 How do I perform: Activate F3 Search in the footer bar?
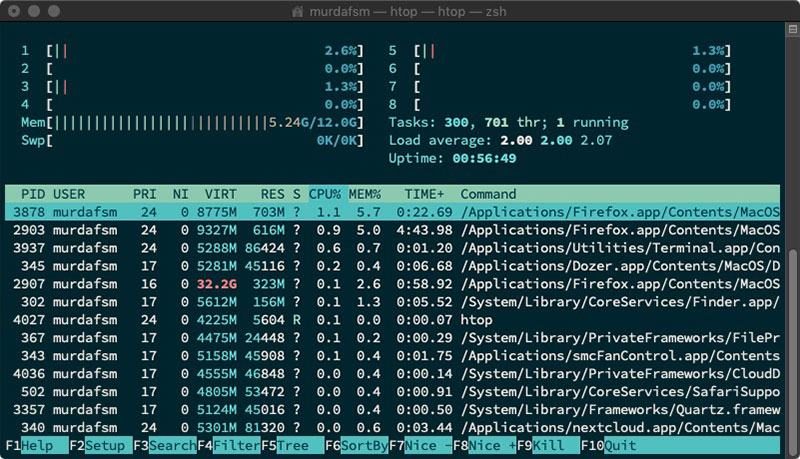(172, 446)
